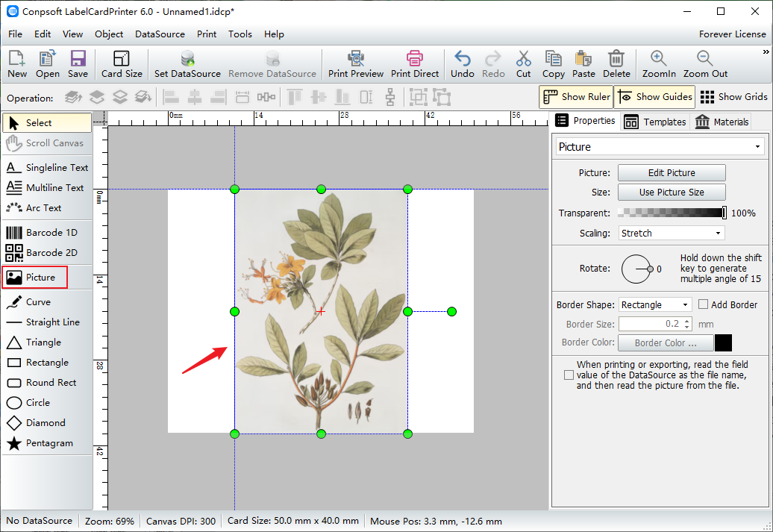
Task: Click the Transparent opacity slider
Action: coord(672,213)
